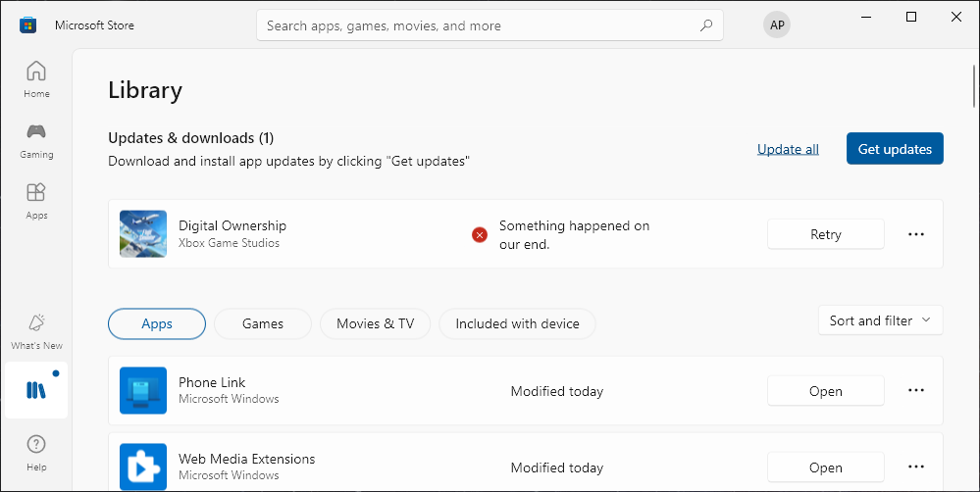The height and width of the screenshot is (492, 980).
Task: Open What's New in the sidebar
Action: (36, 331)
